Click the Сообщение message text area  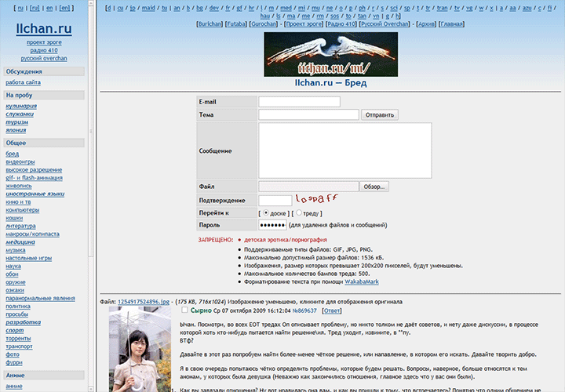coord(345,151)
